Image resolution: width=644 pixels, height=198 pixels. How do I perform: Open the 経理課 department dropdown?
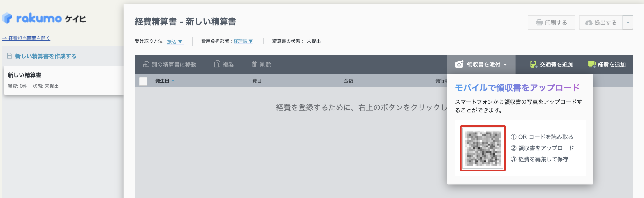243,41
